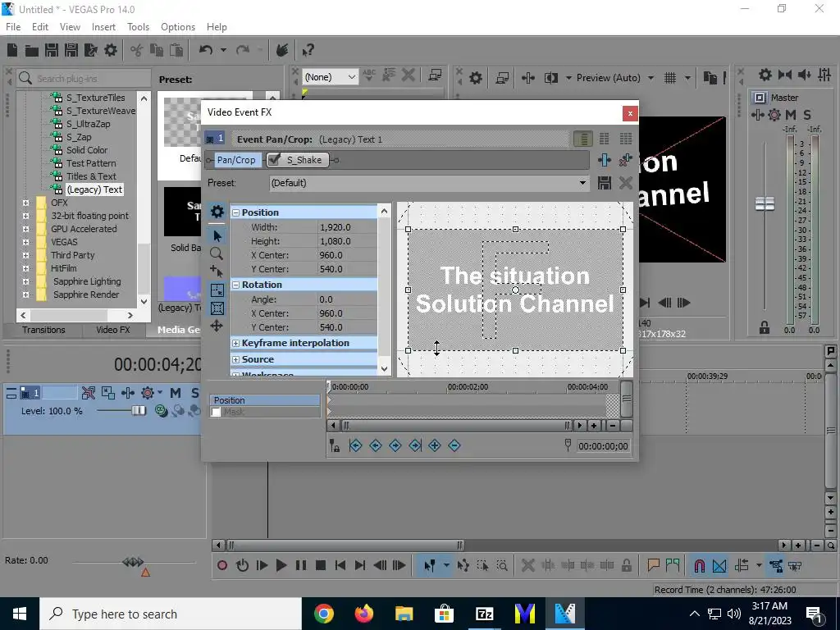Click Remove Selected Plug-In icon
This screenshot has height=630, width=840.
point(625,160)
